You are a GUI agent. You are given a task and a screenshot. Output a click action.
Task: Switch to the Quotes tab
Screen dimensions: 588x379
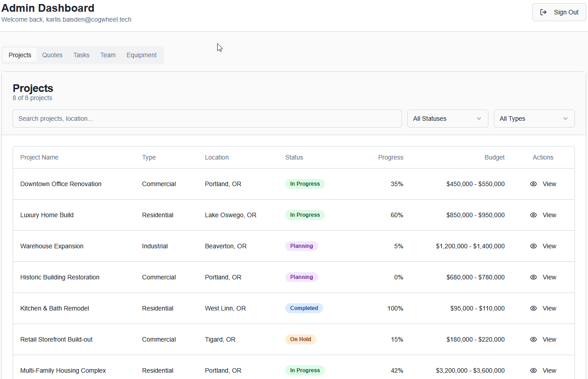point(52,55)
